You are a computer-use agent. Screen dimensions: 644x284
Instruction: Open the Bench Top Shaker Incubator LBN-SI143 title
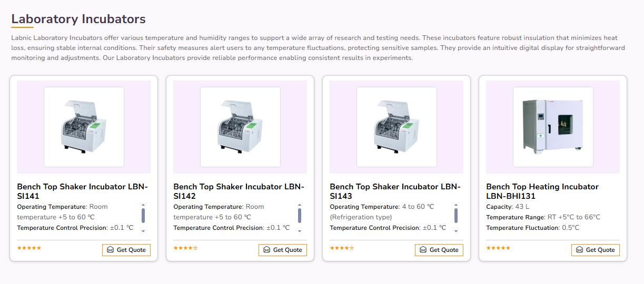[x=395, y=191]
